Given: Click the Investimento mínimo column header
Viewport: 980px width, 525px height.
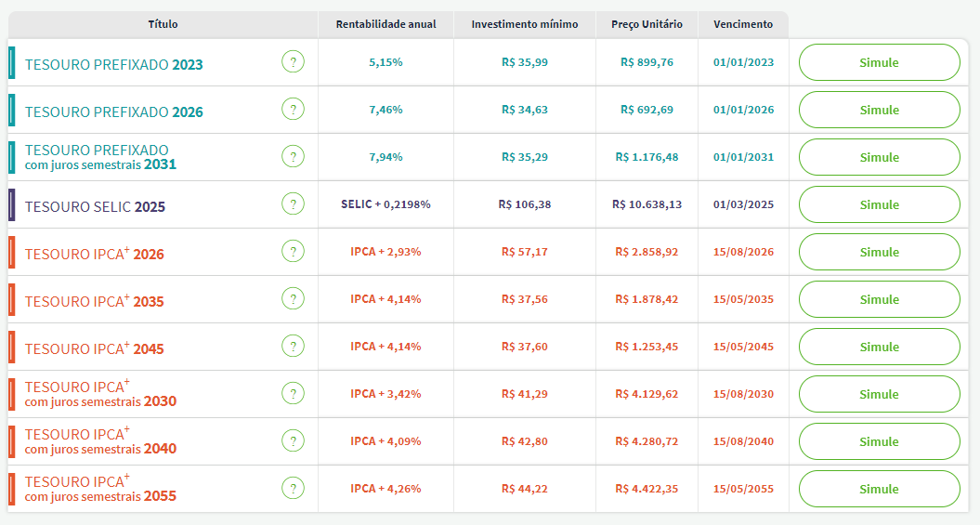Looking at the screenshot, I should point(524,24).
